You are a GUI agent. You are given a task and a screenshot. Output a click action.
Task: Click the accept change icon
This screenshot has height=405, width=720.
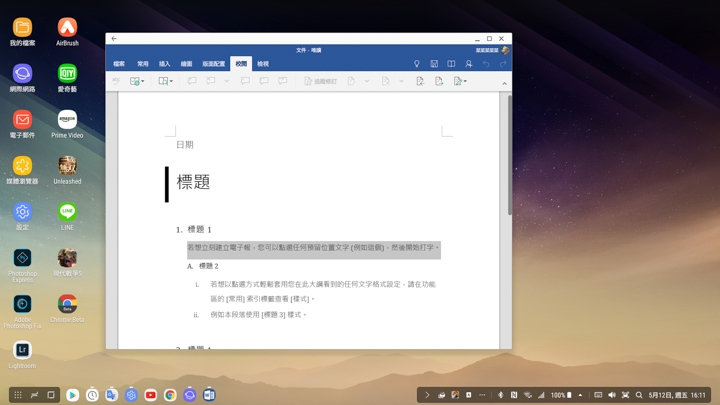click(x=351, y=81)
